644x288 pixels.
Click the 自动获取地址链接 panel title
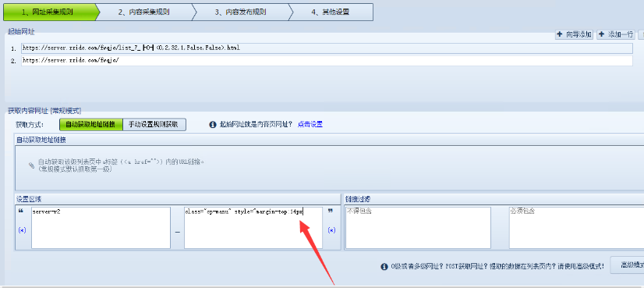pyautogui.click(x=41, y=140)
